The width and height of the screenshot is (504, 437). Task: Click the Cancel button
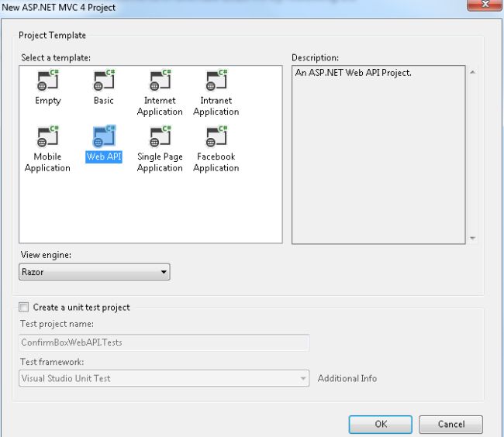(451, 424)
